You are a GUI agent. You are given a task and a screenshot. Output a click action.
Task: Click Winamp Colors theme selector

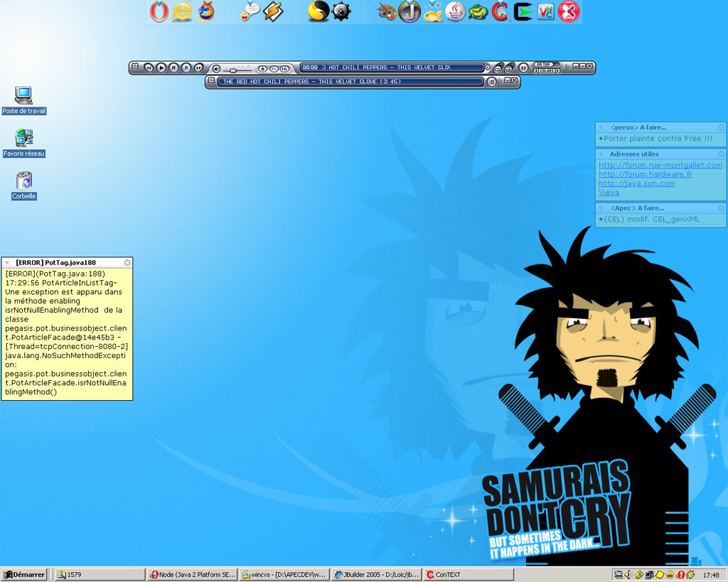[547, 70]
